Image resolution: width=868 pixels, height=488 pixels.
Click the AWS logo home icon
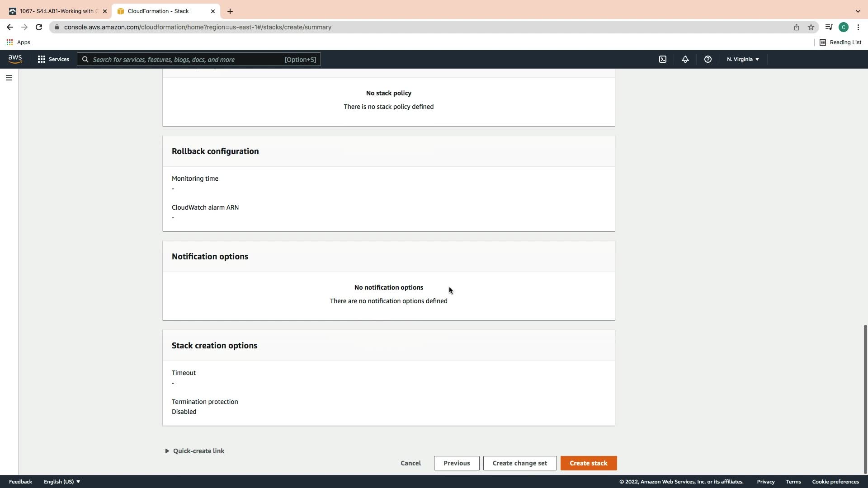[15, 59]
